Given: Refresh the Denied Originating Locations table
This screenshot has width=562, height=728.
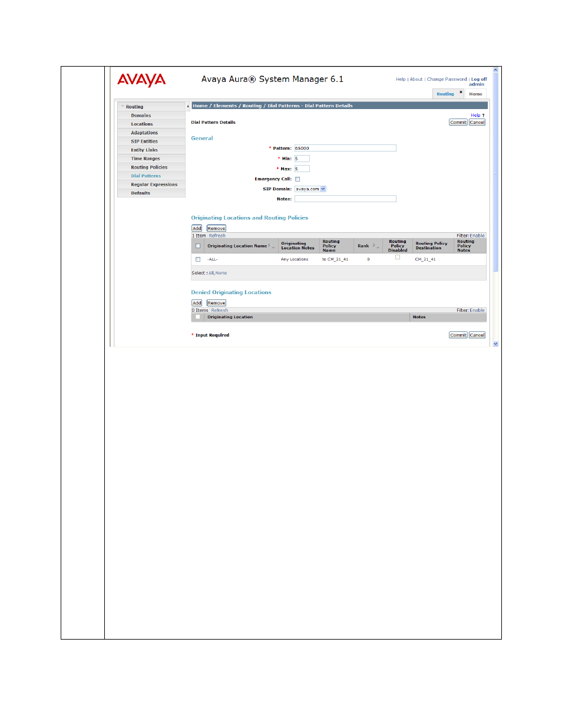Looking at the screenshot, I should (220, 311).
